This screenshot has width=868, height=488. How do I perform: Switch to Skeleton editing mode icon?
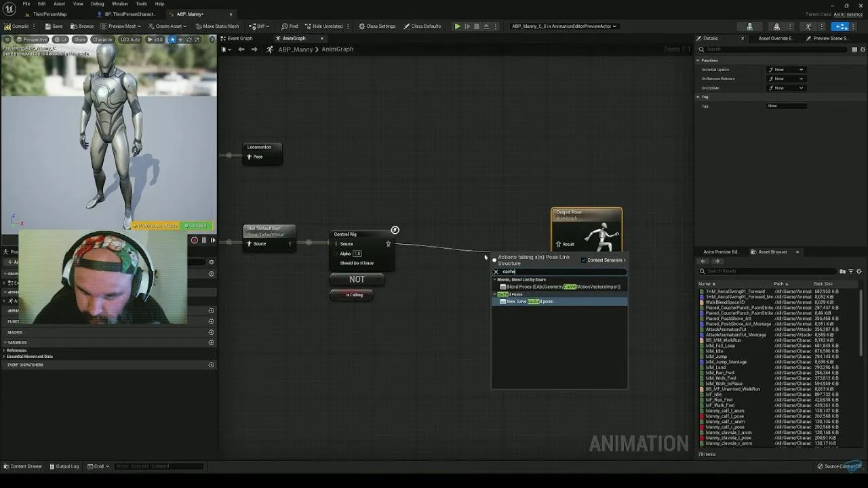click(x=749, y=26)
